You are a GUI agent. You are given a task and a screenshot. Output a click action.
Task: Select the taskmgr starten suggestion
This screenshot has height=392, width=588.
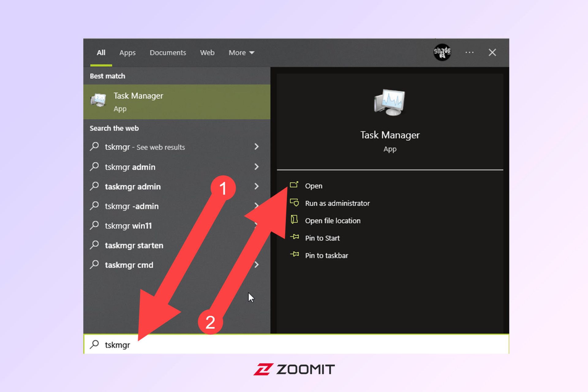(134, 245)
